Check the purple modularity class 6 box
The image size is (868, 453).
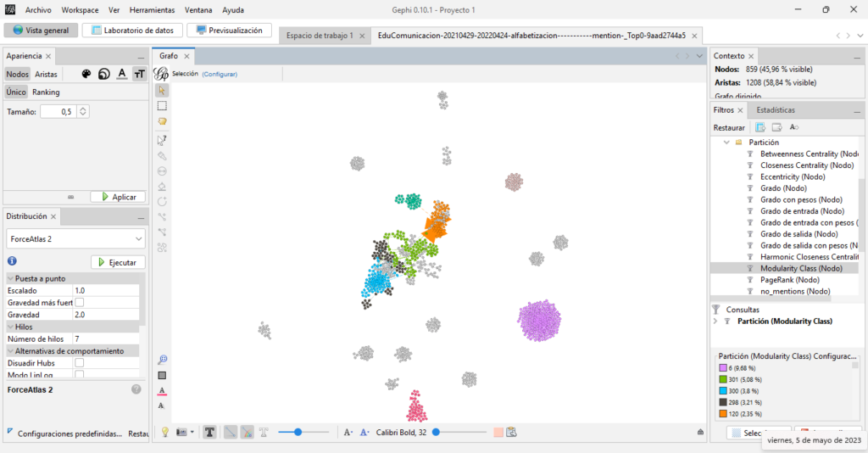click(x=723, y=367)
